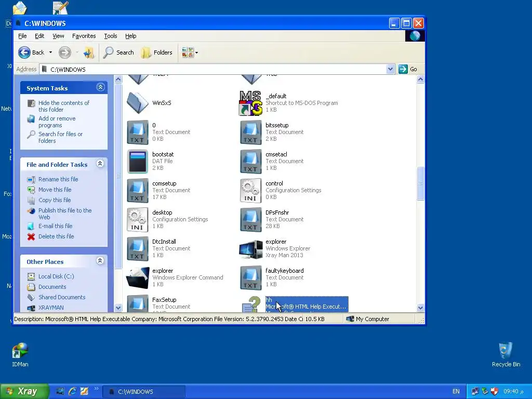Click the Go button beside address bar
The width and height of the screenshot is (532, 399).
point(408,69)
